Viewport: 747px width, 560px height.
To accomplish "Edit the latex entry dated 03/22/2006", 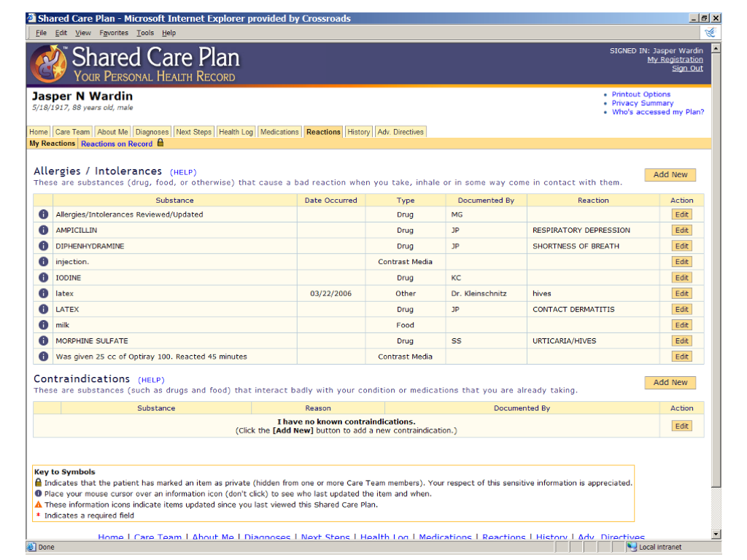I will pos(682,293).
